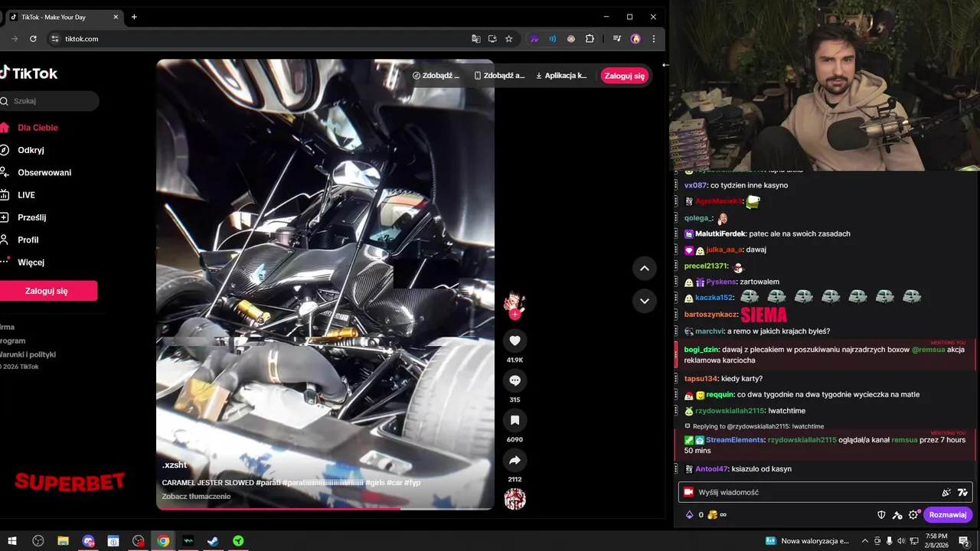This screenshot has width=980, height=551.
Task: Bookmark the TikTok video
Action: click(x=514, y=420)
